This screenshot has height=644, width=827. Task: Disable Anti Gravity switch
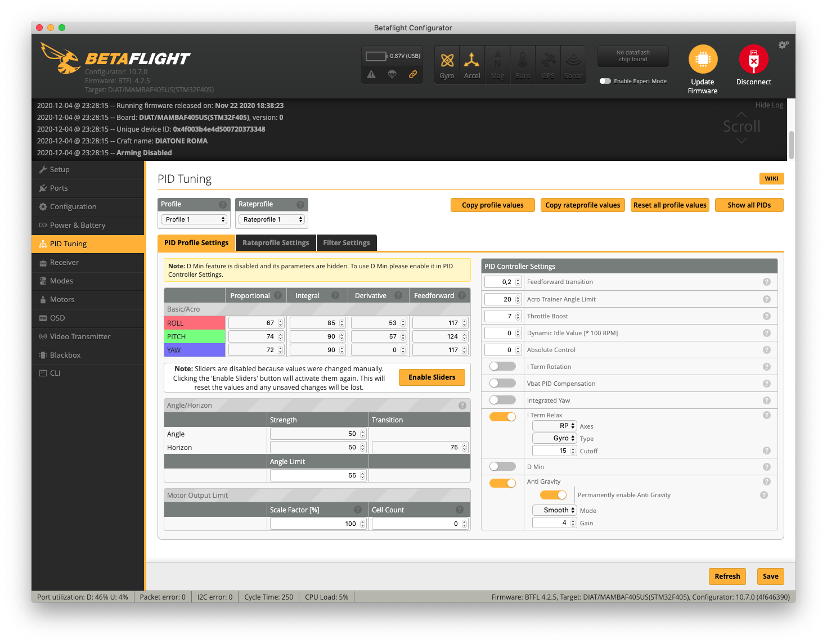502,483
